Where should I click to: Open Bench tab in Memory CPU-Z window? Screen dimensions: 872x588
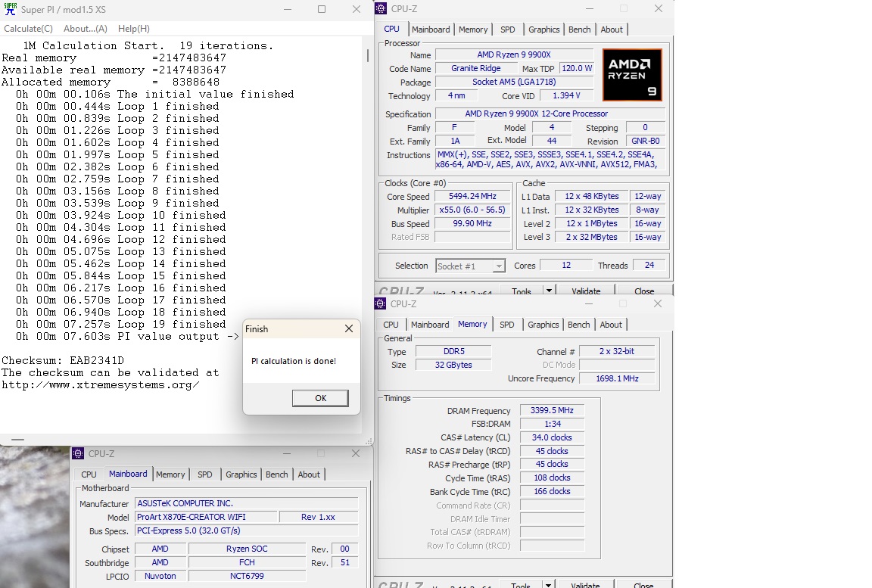point(578,325)
